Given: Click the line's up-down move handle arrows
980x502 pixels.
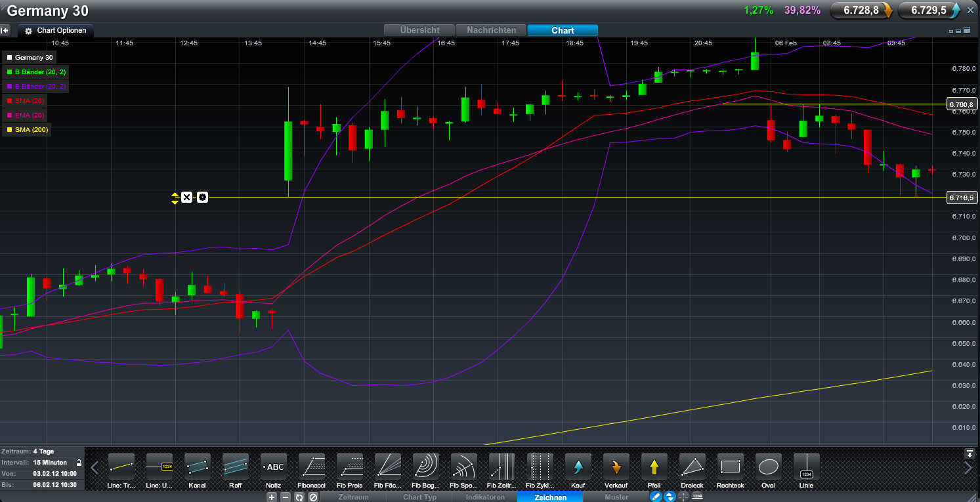Looking at the screenshot, I should click(175, 198).
